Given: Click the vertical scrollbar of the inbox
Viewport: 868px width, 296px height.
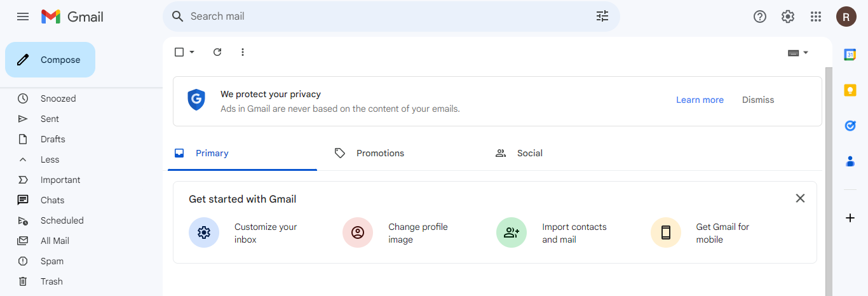Looking at the screenshot, I should tap(829, 181).
